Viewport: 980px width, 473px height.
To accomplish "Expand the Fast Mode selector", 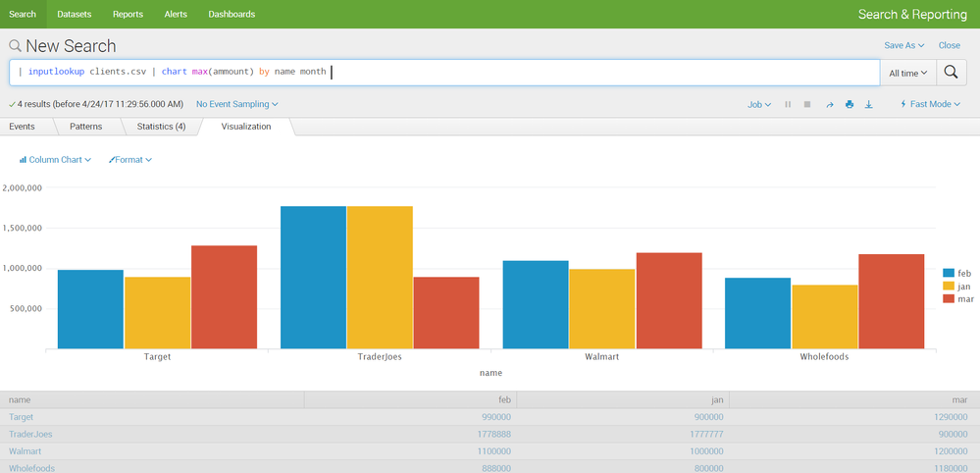I will (930, 104).
